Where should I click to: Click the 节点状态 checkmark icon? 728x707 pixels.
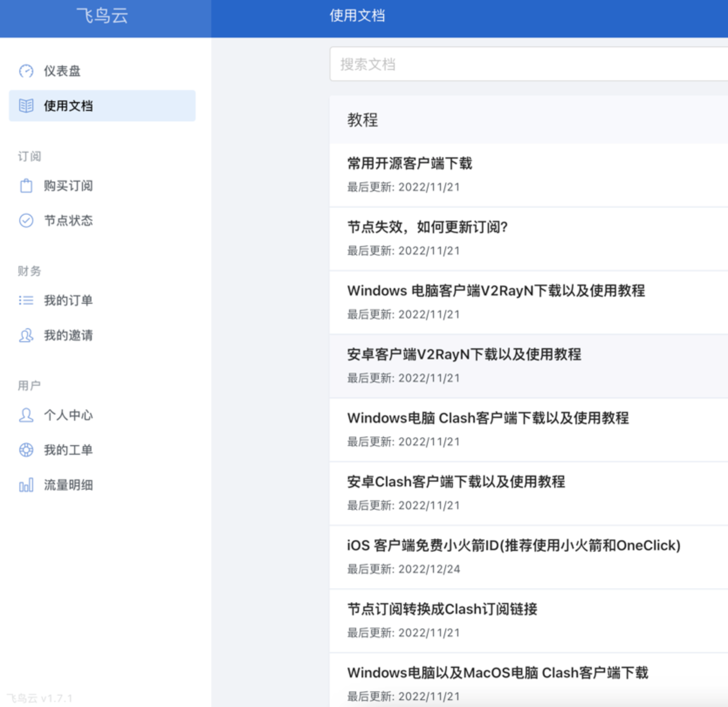click(26, 221)
